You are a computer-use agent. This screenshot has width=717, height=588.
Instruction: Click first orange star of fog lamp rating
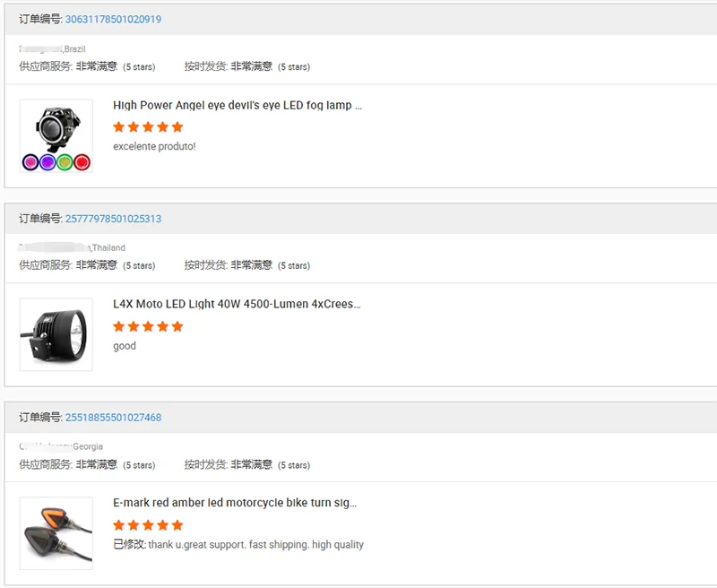119,127
